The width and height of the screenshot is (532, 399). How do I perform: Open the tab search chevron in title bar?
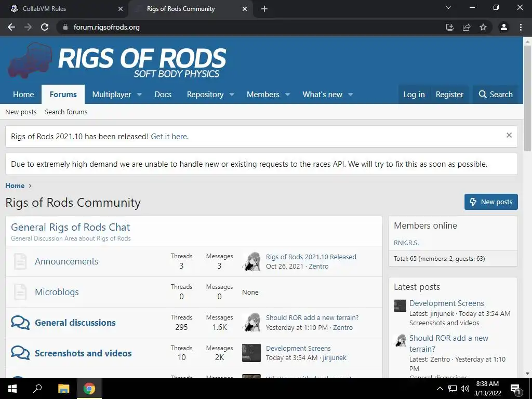[x=448, y=7]
